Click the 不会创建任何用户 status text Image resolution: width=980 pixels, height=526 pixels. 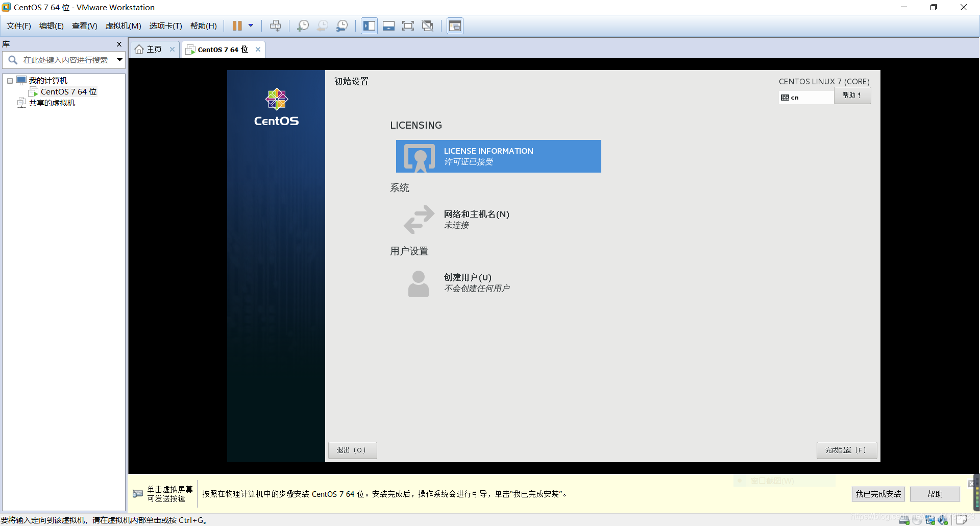(477, 289)
